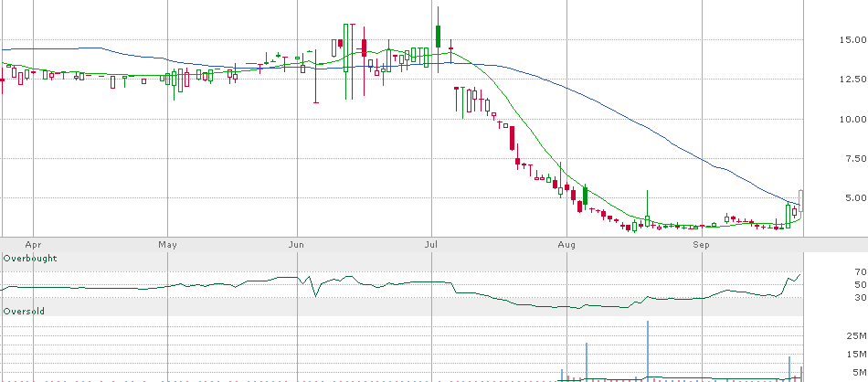Viewport: 868px width, 382px height.
Task: Click the tallest blue volume bar in August
Action: (647, 350)
